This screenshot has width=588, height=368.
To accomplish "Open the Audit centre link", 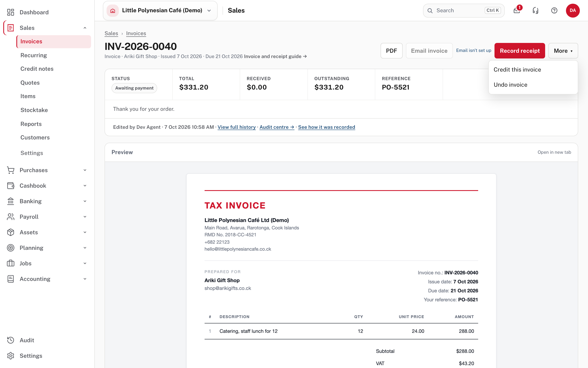I will 277,127.
